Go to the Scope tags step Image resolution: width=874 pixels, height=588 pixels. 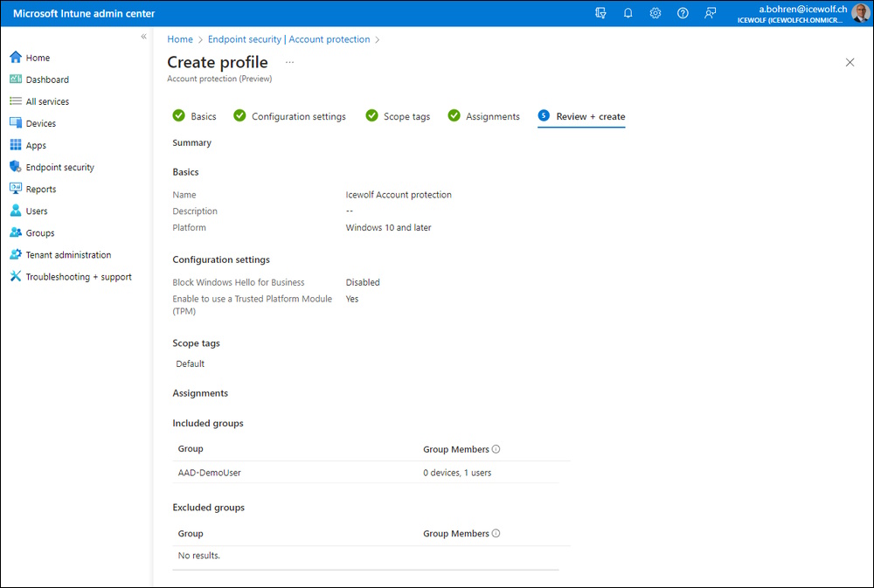(398, 116)
